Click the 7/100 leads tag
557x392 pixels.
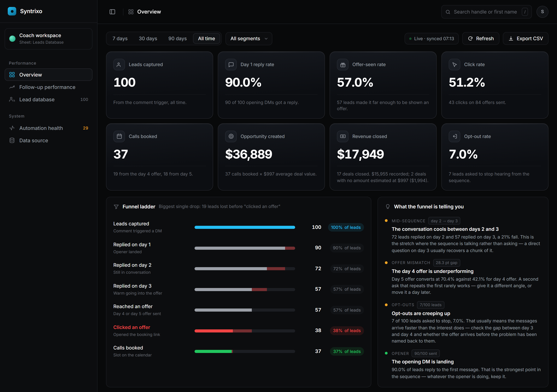point(431,305)
